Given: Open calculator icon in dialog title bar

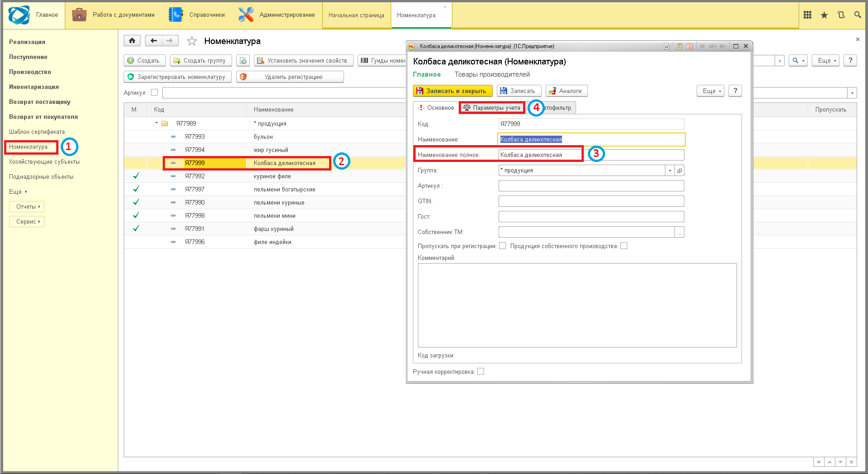Looking at the screenshot, I should click(679, 46).
